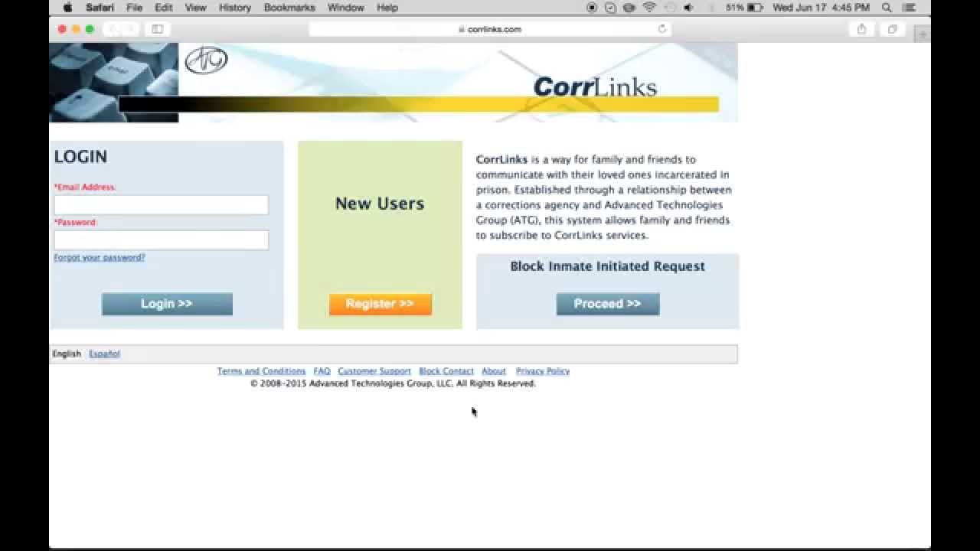Image resolution: width=980 pixels, height=551 pixels.
Task: Click the volume icon in menu bar
Action: click(688, 8)
